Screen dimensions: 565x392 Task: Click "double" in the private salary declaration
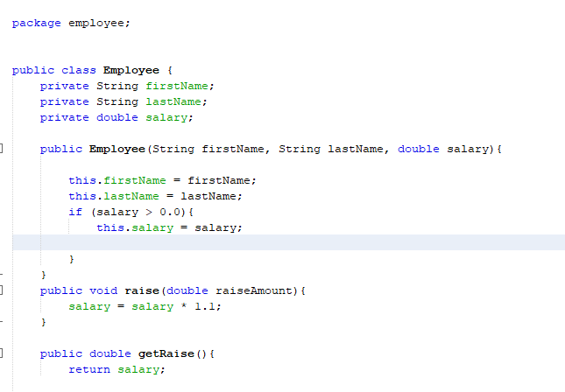[x=117, y=118]
